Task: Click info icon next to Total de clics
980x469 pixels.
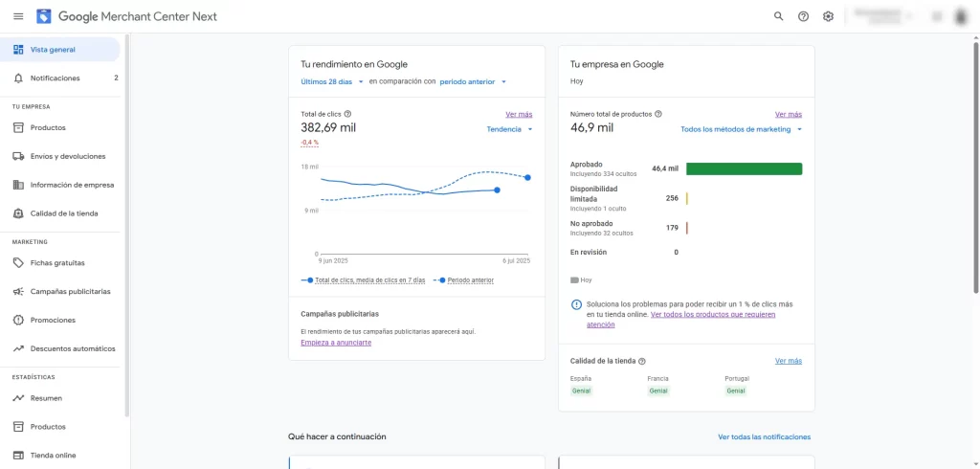Action: point(347,114)
